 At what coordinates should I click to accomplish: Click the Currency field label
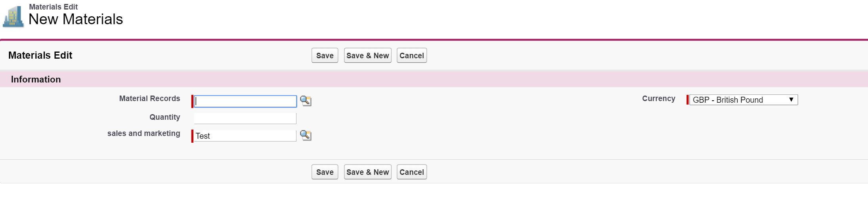658,99
